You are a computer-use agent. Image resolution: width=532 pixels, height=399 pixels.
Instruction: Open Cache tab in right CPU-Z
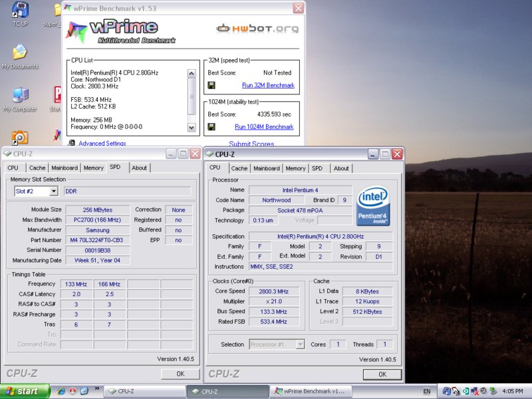[x=239, y=168]
